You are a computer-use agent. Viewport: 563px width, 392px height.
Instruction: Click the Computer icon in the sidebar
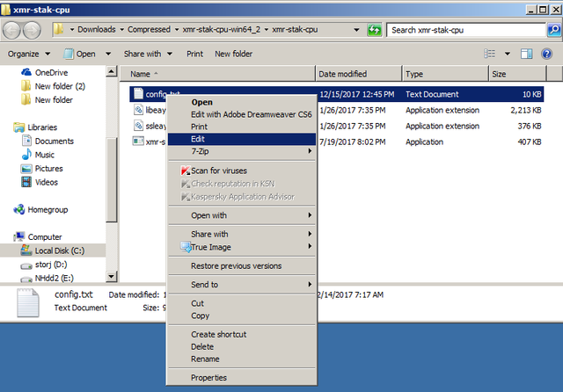coord(19,236)
